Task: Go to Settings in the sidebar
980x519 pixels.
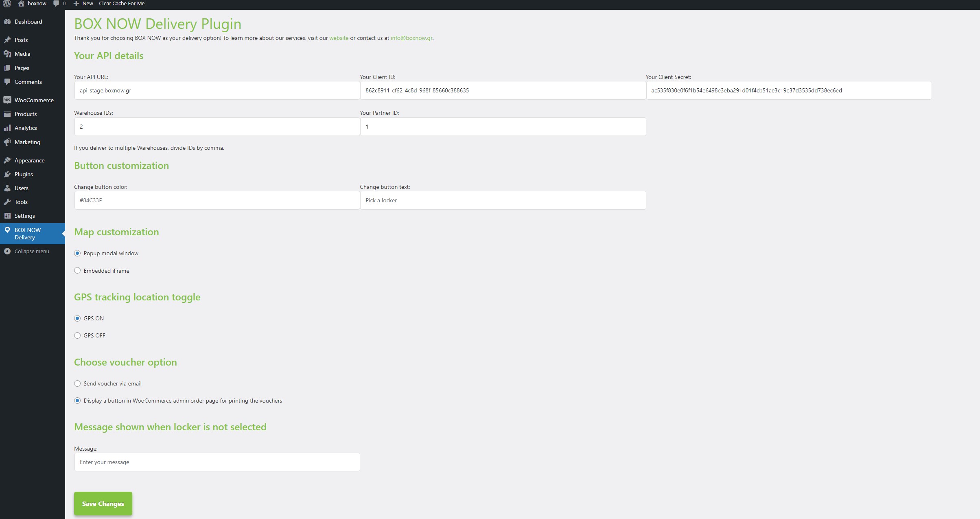Action: [24, 216]
